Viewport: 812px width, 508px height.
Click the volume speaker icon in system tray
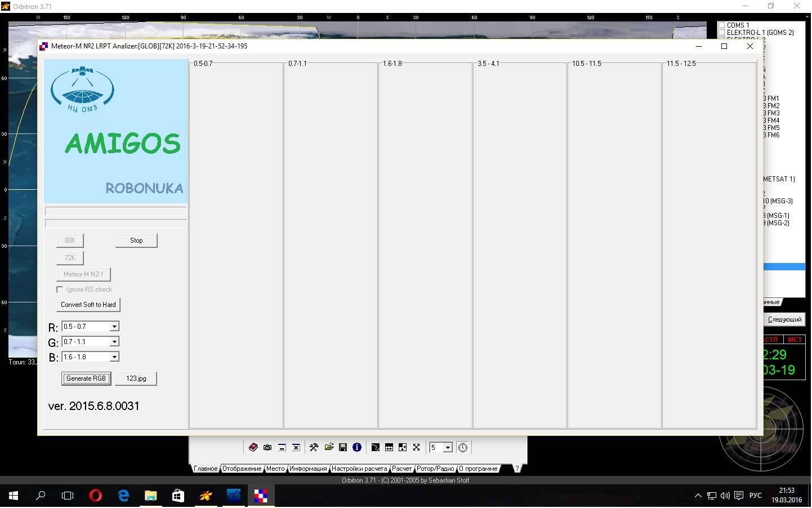(725, 496)
